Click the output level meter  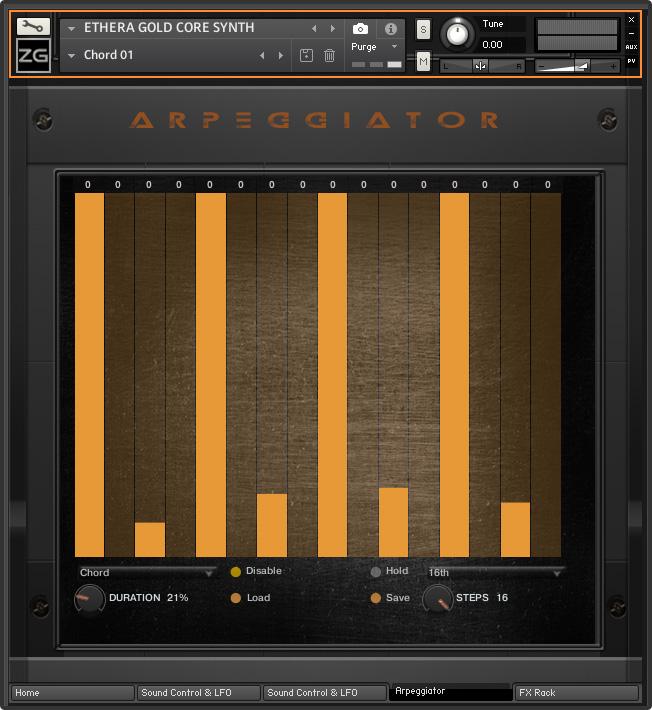pyautogui.click(x=577, y=35)
